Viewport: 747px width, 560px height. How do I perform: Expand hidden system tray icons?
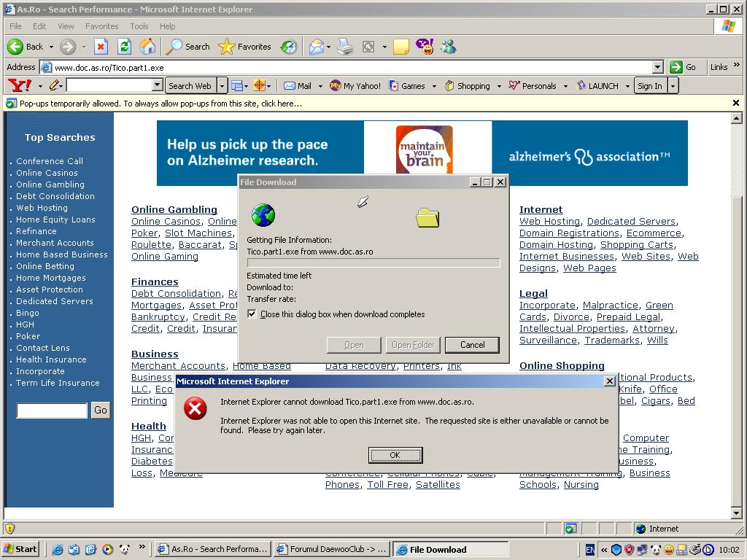pos(604,550)
